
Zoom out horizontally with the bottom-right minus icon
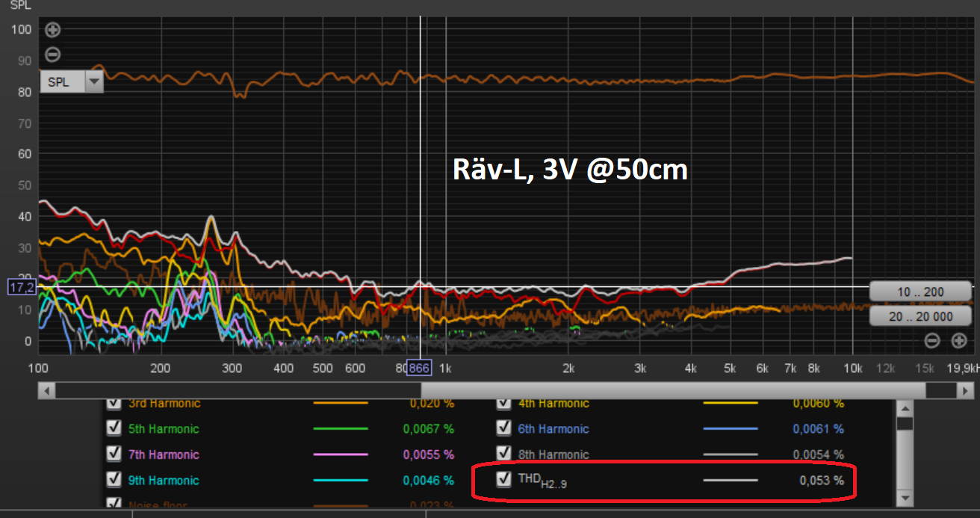click(x=932, y=341)
